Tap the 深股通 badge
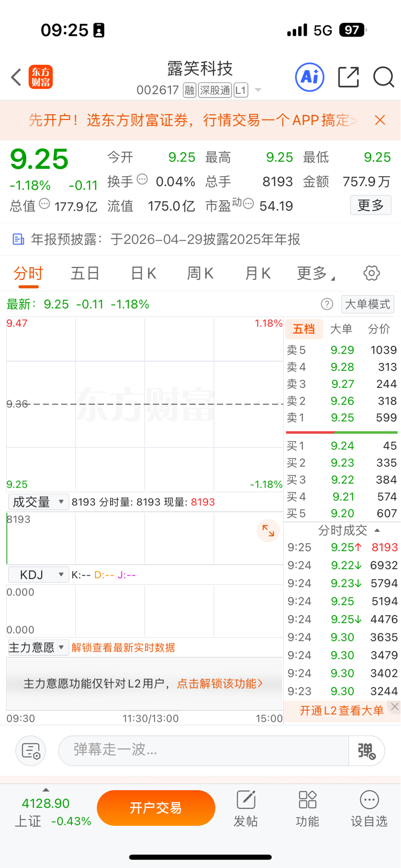The height and width of the screenshot is (868, 401). pos(215,90)
